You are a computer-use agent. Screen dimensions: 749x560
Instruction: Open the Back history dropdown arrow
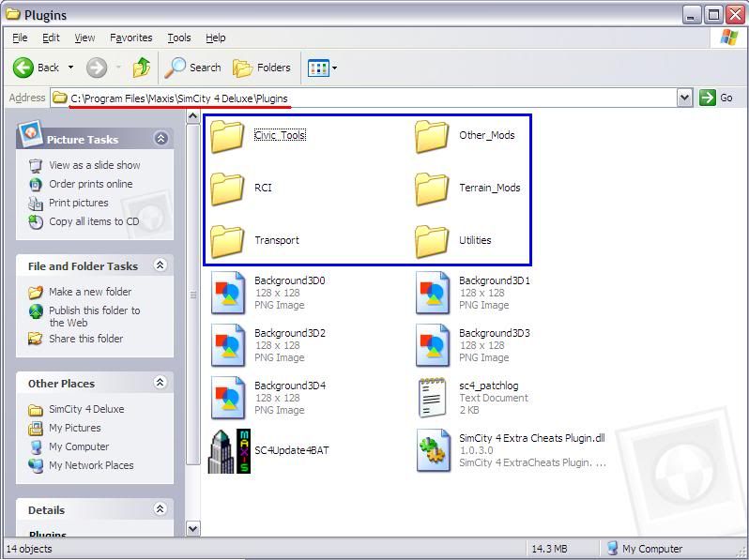(x=70, y=68)
